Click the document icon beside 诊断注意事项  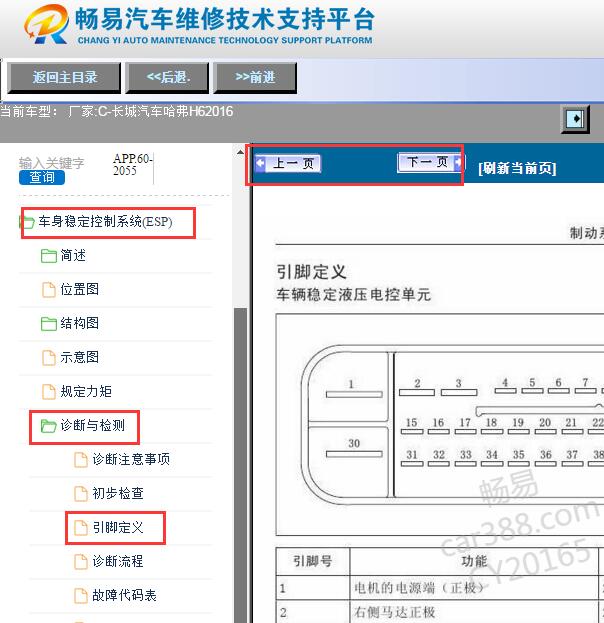pos(81,460)
